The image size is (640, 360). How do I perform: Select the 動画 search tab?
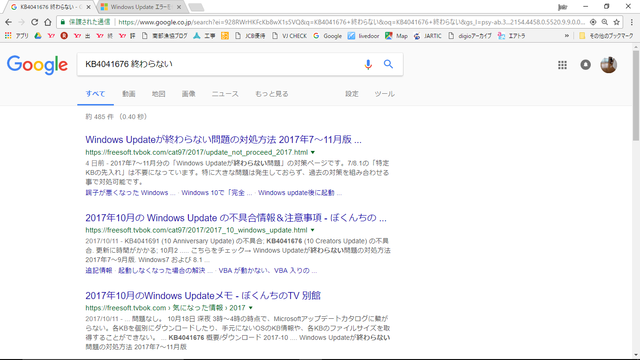click(x=129, y=94)
